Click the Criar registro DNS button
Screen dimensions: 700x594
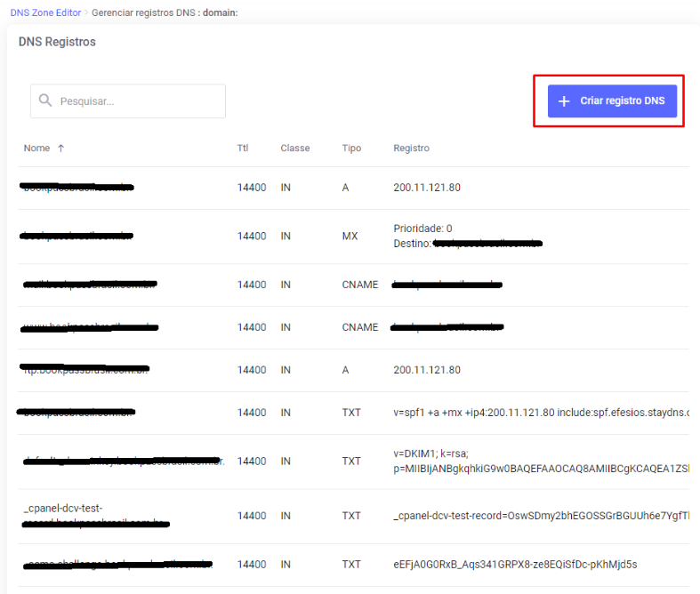[x=612, y=100]
